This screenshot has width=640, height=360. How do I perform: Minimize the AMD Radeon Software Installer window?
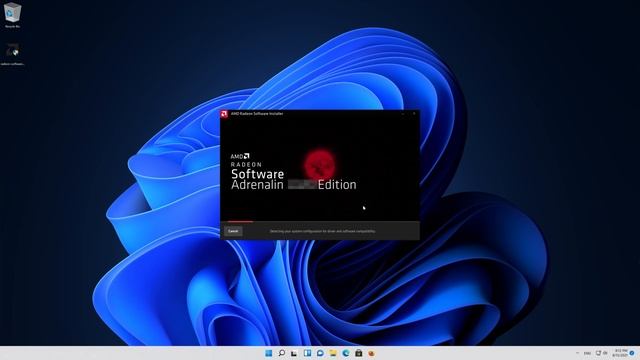coord(402,114)
